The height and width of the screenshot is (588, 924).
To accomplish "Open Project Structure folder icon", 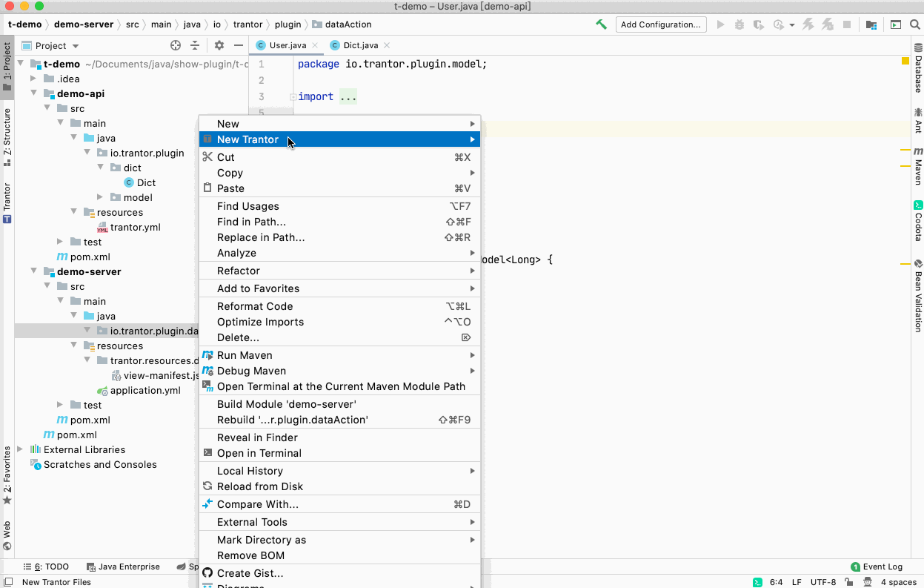I will pos(871,24).
